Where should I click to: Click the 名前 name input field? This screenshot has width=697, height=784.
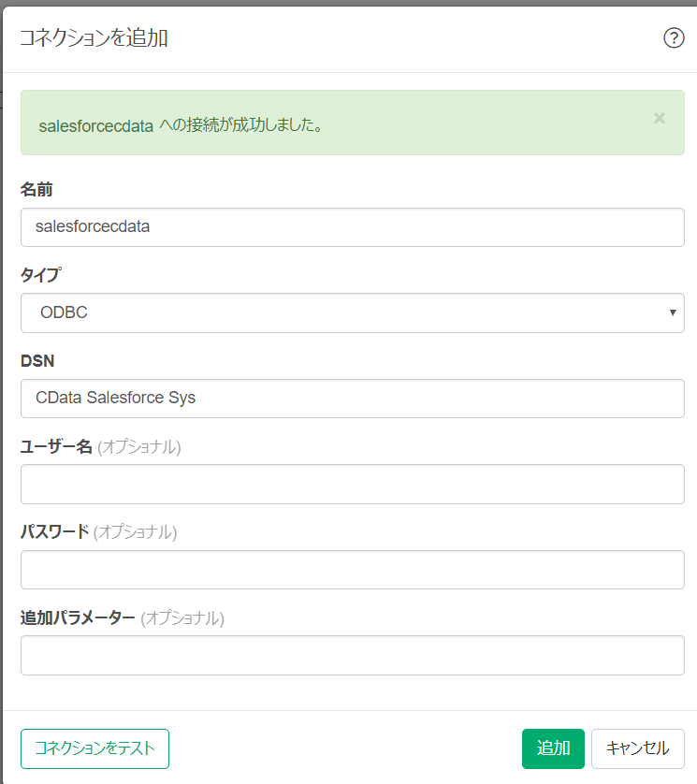pyautogui.click(x=352, y=227)
